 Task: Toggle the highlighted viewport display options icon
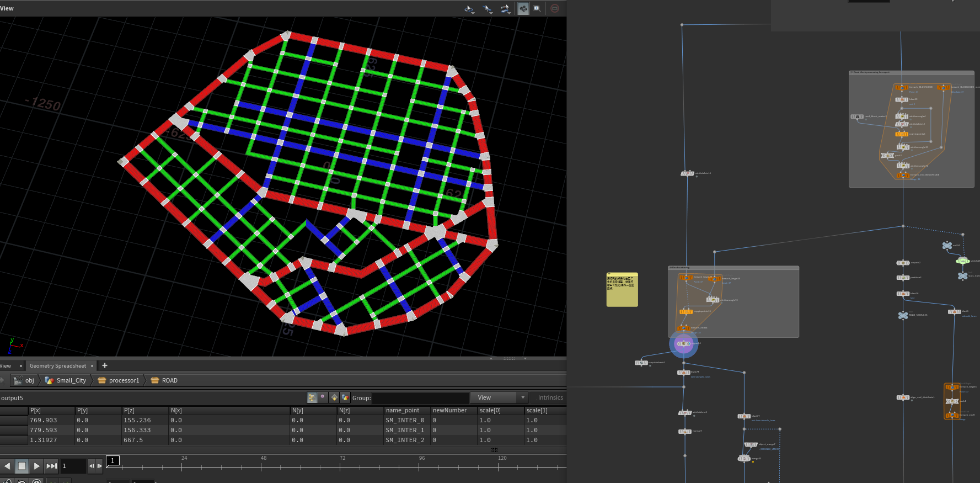tap(523, 8)
